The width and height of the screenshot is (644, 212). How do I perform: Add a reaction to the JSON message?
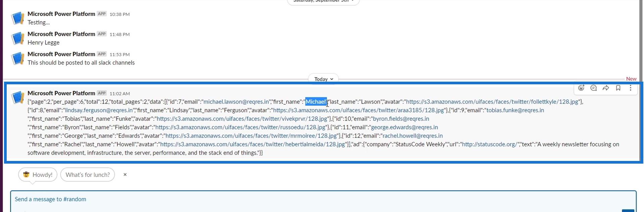point(581,88)
